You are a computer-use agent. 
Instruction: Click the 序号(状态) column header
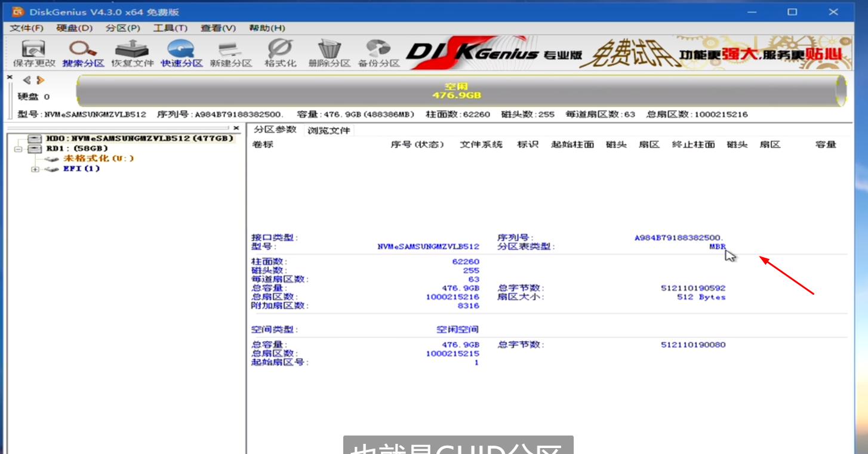[417, 144]
